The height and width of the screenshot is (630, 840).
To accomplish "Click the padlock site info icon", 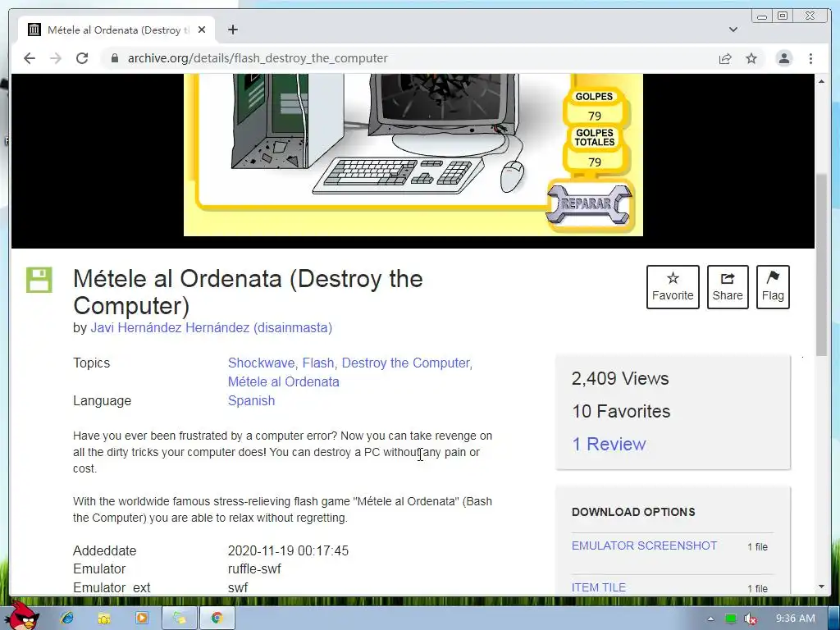I will (x=114, y=58).
